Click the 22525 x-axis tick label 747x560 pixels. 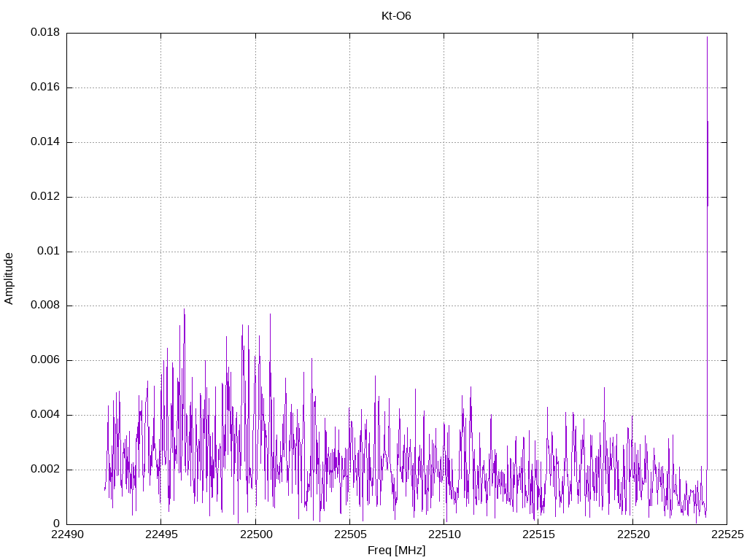726,534
